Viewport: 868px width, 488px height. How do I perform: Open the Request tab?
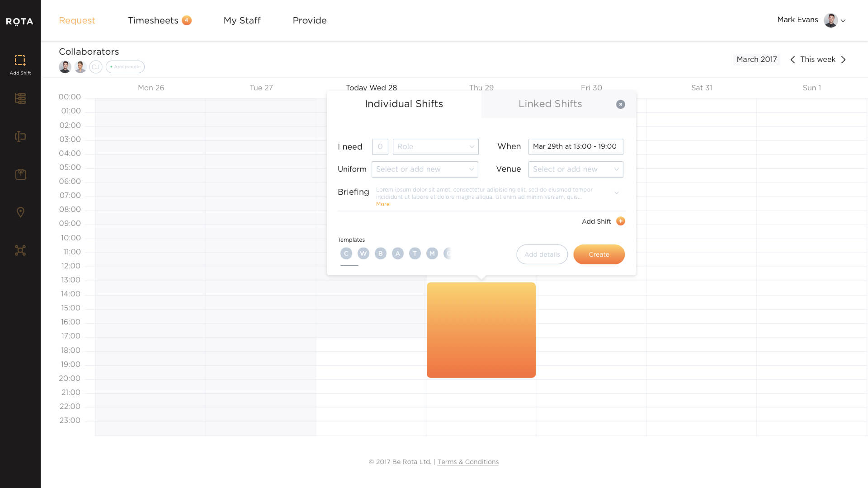77,20
